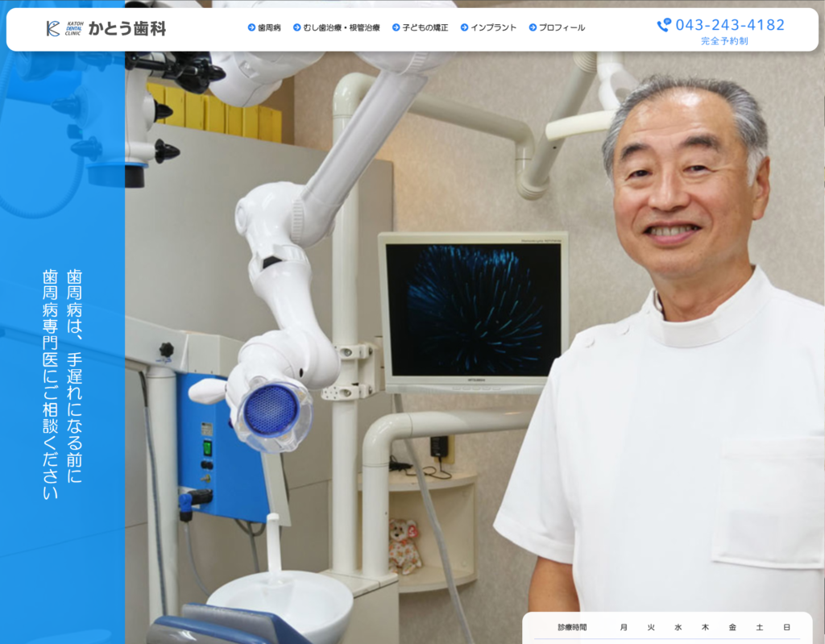
Task: Click the arrow icon beside 子どもの矯正
Action: pos(396,27)
